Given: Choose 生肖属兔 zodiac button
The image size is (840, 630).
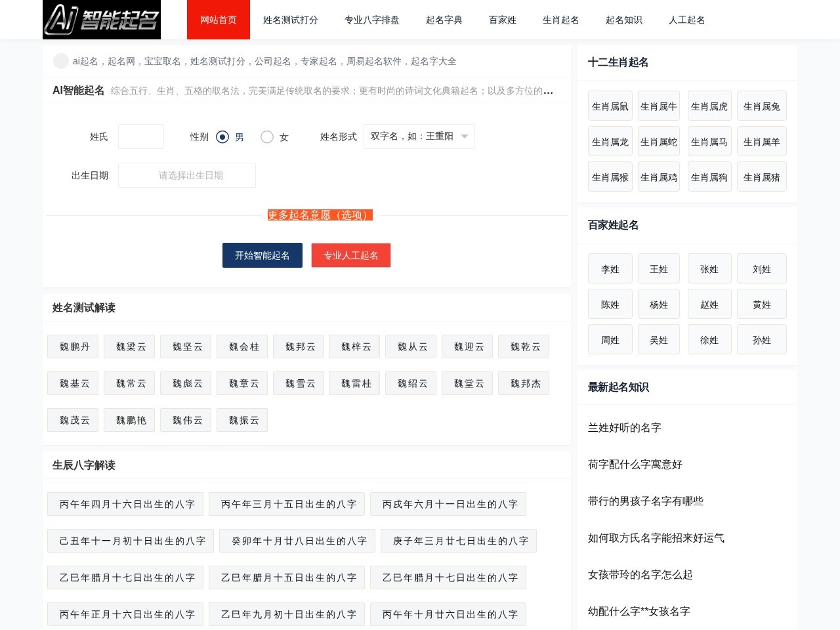Looking at the screenshot, I should point(762,106).
